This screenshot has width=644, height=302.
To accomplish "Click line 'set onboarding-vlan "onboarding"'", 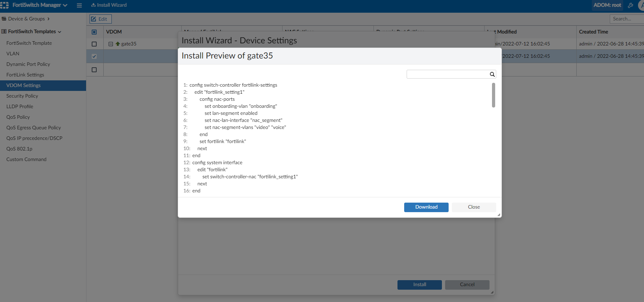I will (x=241, y=106).
